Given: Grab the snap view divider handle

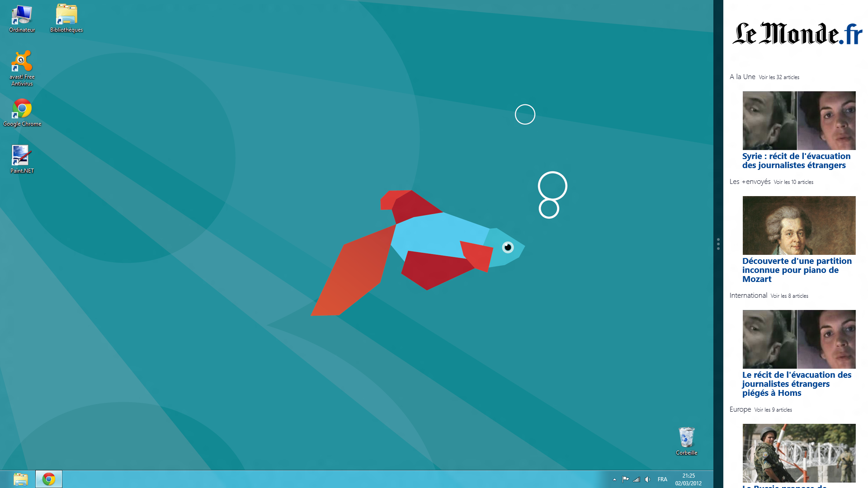Looking at the screenshot, I should [x=718, y=244].
